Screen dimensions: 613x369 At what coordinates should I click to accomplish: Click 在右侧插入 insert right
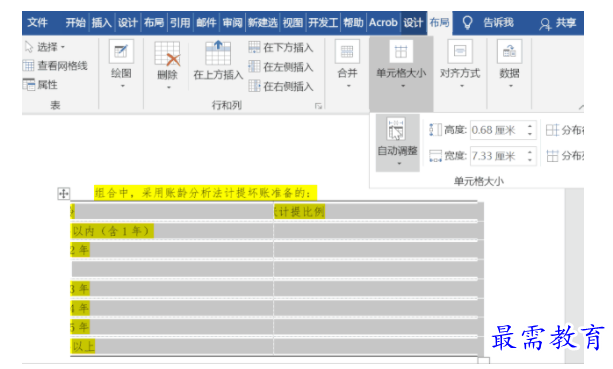(281, 86)
